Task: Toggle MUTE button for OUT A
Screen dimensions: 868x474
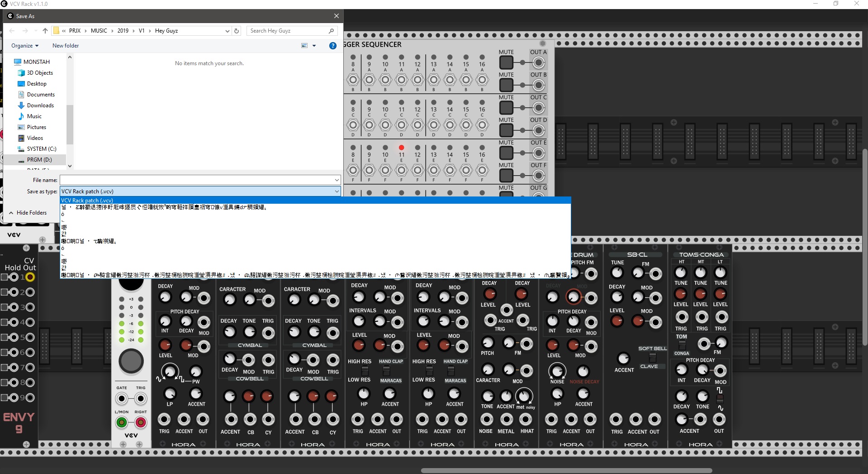Action: 506,62
